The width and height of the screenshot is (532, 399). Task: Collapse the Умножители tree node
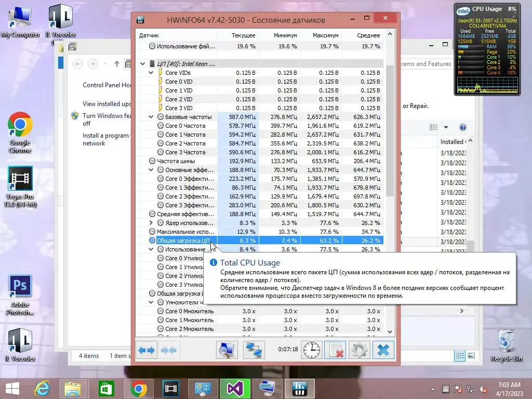pos(151,302)
